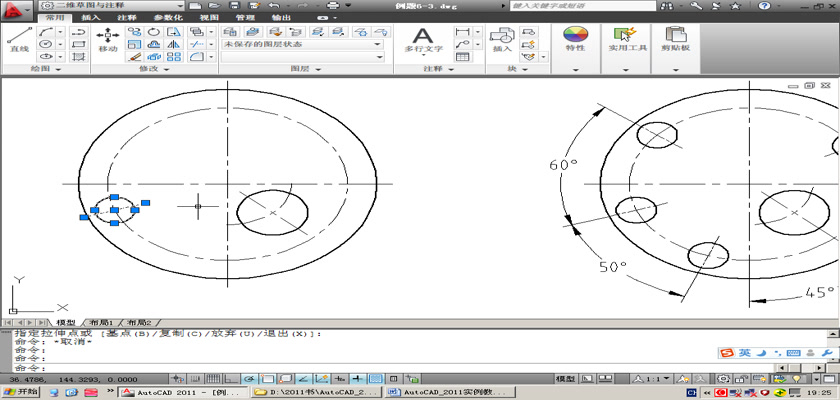The image size is (840, 400).
Task: Click the Insert block (插入) icon
Action: [502, 39]
